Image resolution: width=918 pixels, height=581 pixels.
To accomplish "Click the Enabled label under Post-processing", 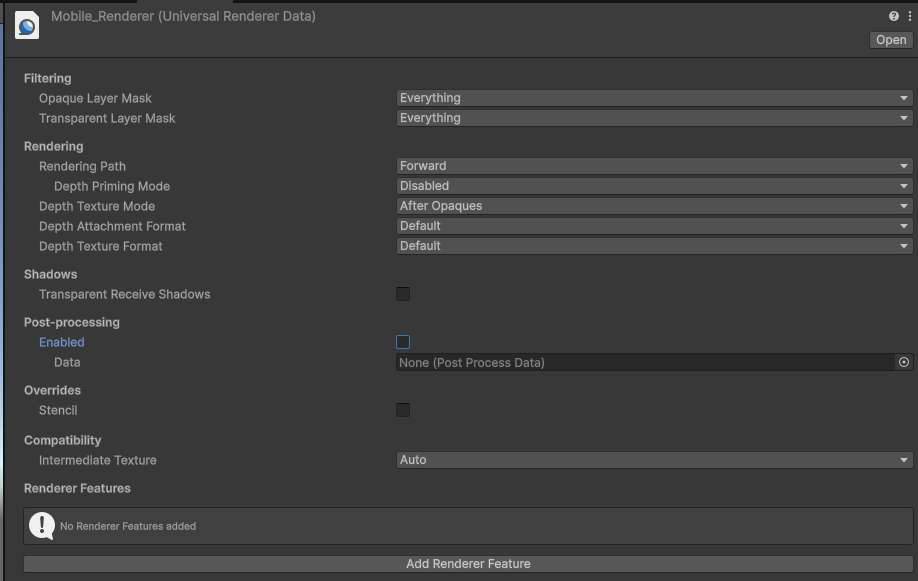I will coord(61,342).
